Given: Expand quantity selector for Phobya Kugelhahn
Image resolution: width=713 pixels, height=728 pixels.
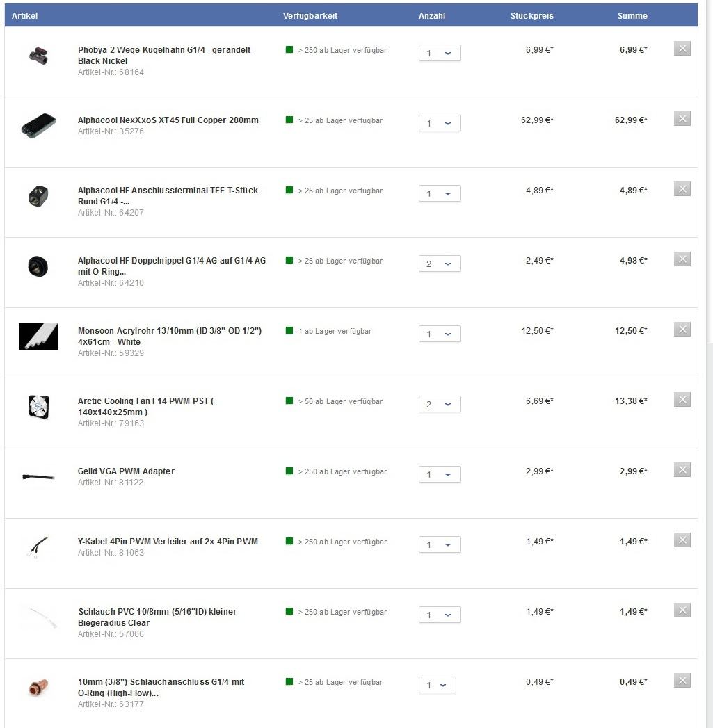Looking at the screenshot, I should [x=440, y=54].
